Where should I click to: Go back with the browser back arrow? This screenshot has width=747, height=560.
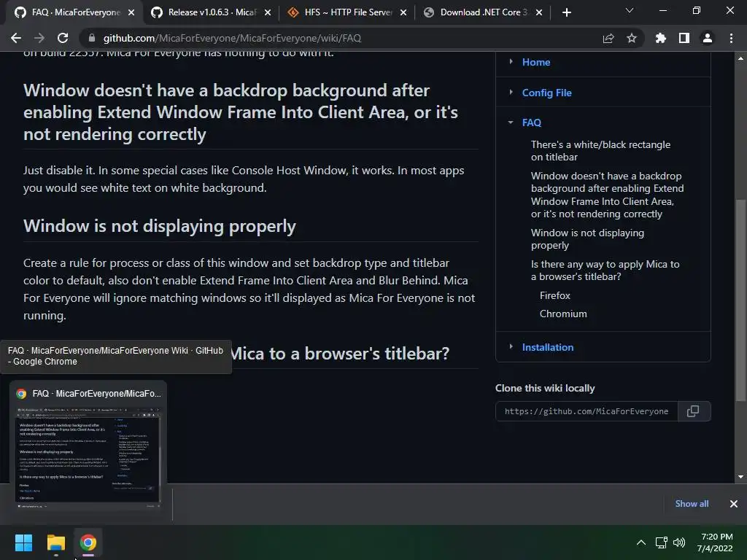(16, 38)
